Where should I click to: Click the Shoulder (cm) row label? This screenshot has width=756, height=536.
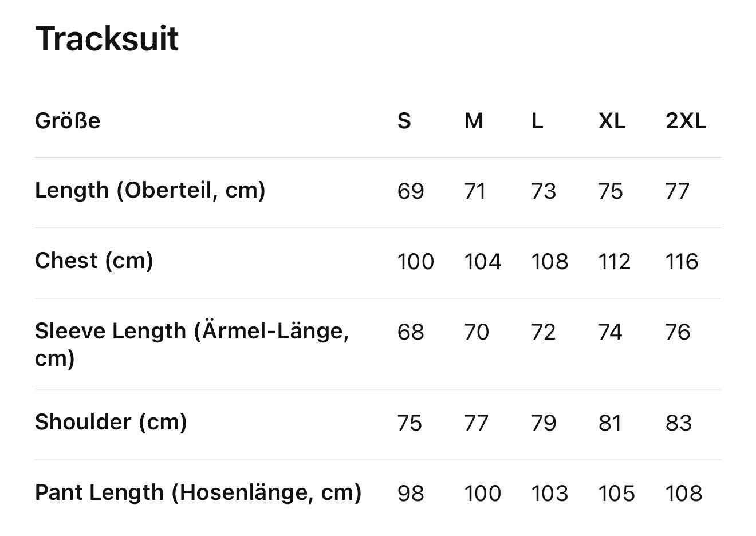click(111, 422)
